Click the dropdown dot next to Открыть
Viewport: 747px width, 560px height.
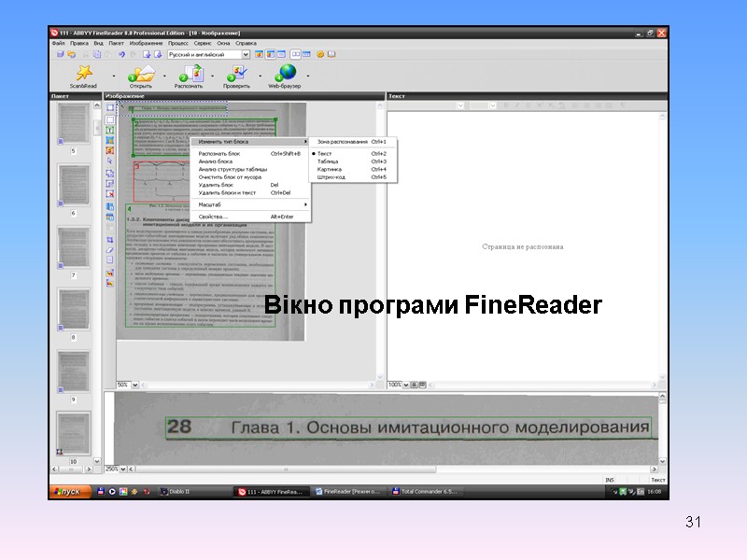point(165,76)
